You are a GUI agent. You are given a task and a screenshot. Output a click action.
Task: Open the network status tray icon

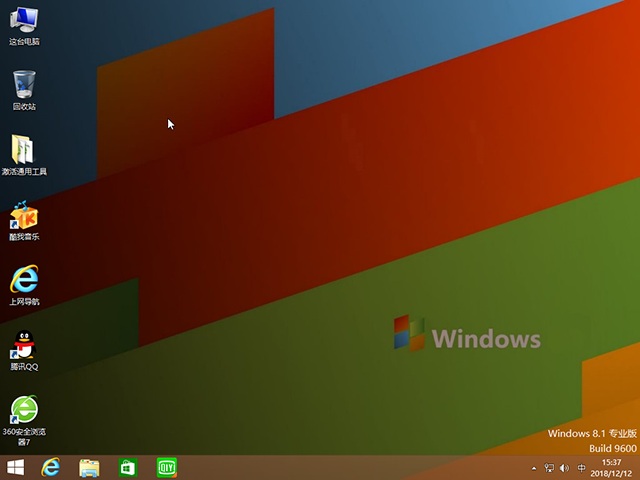pyautogui.click(x=550, y=468)
